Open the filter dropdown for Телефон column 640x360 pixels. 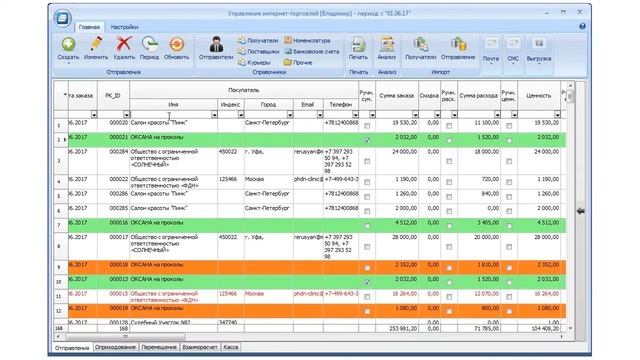pos(355,115)
